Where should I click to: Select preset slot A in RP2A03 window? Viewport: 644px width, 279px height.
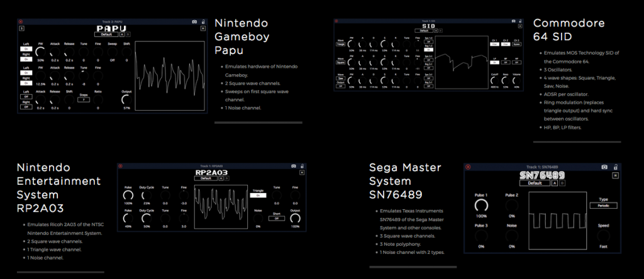click(x=221, y=178)
